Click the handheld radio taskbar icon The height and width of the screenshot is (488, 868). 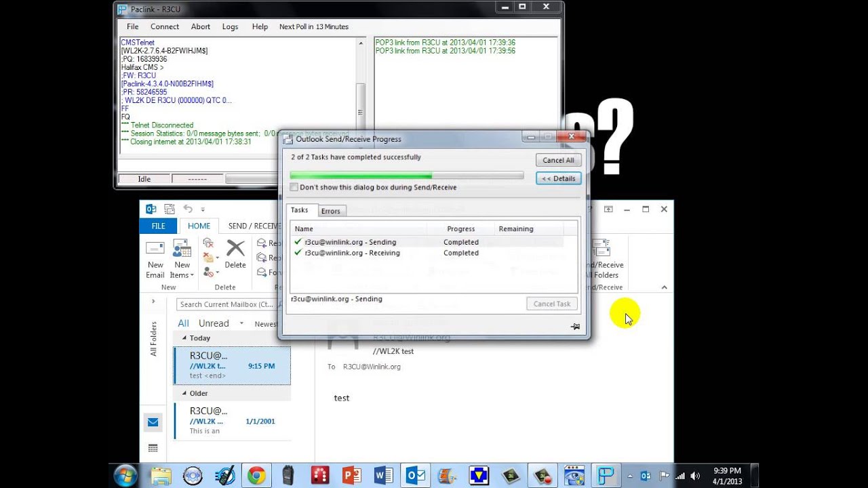tap(288, 476)
